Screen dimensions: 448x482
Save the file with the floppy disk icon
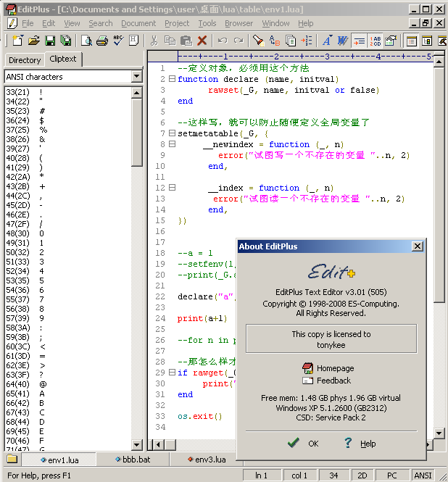pos(50,41)
